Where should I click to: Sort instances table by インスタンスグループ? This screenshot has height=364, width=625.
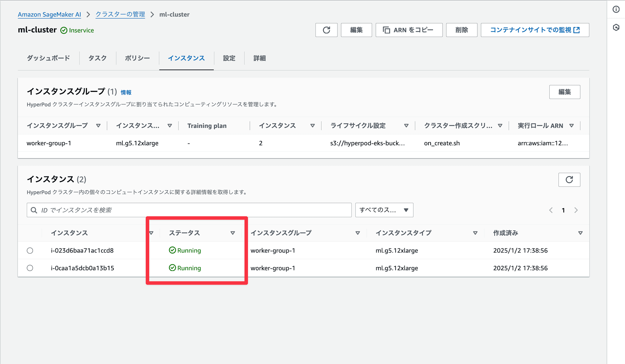pos(358,233)
